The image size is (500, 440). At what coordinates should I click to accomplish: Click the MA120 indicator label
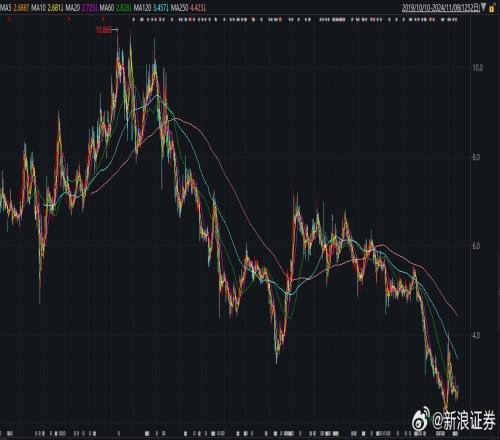pyautogui.click(x=142, y=7)
